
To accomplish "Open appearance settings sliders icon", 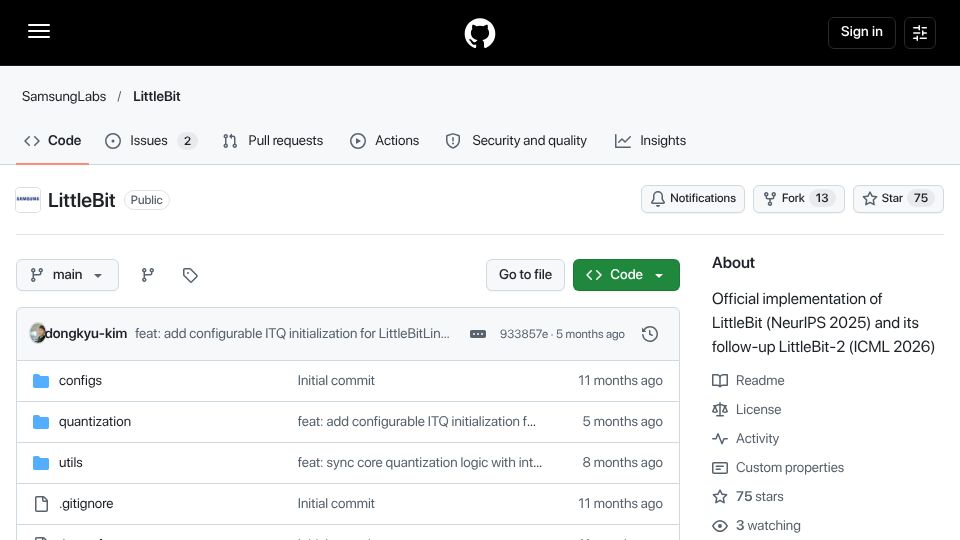I will coord(920,32).
